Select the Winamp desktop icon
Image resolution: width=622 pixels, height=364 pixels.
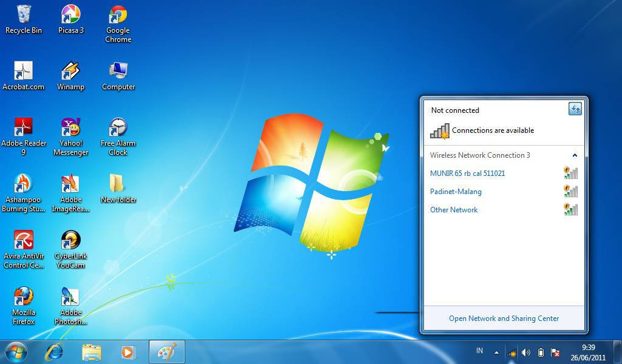[71, 76]
